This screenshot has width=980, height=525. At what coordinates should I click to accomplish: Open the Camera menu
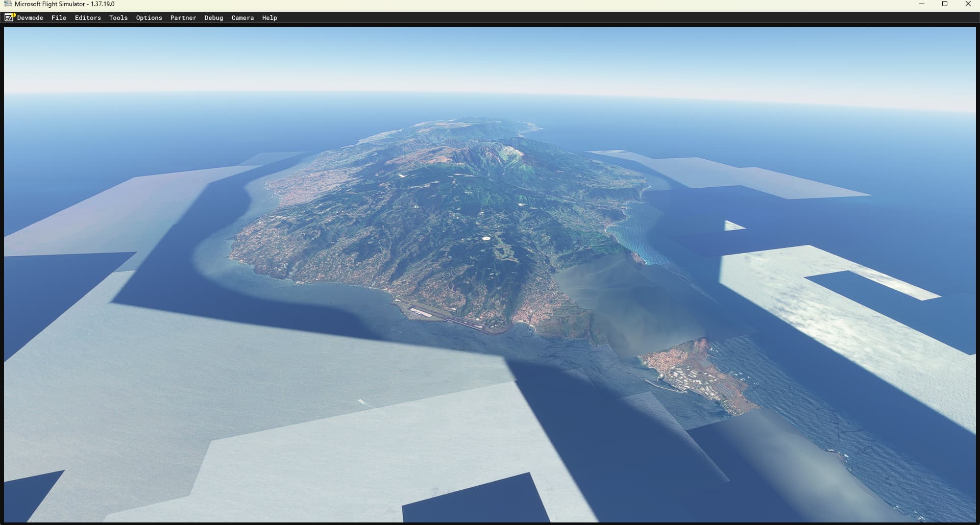[x=242, y=18]
